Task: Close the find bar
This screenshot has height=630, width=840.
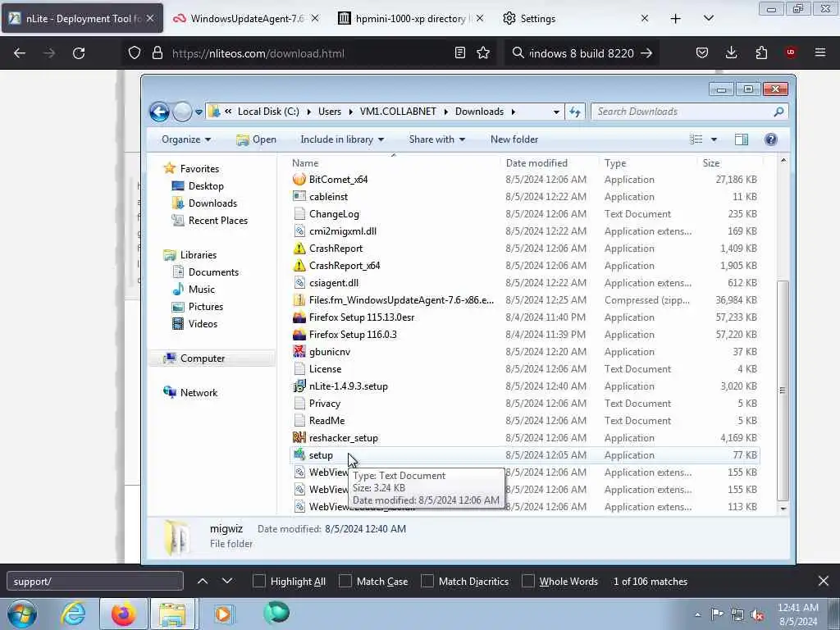Action: tap(824, 581)
